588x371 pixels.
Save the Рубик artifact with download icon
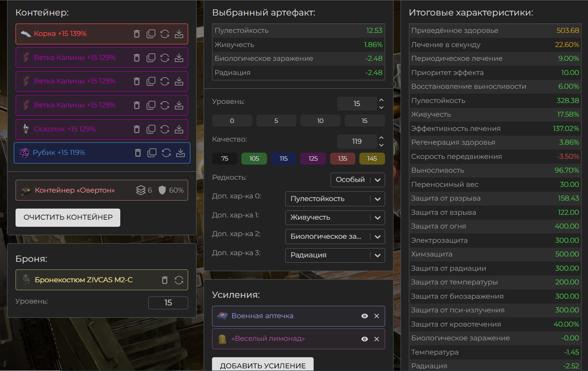click(x=181, y=153)
